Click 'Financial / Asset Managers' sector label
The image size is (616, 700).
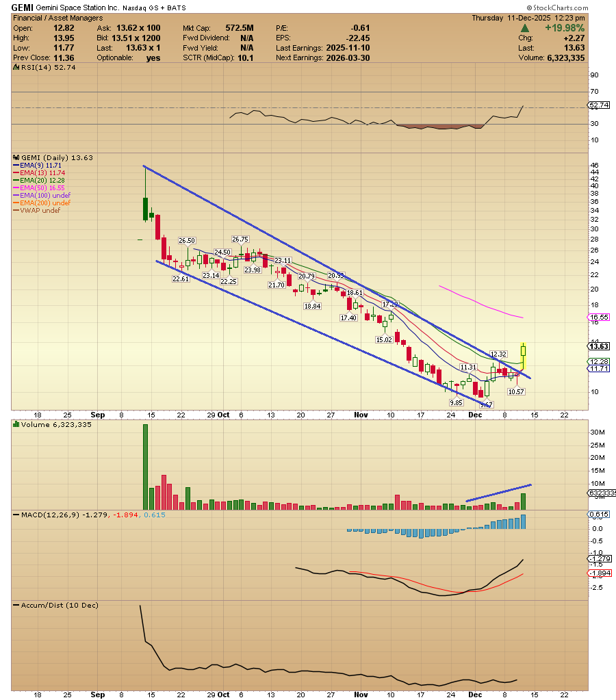pos(57,18)
